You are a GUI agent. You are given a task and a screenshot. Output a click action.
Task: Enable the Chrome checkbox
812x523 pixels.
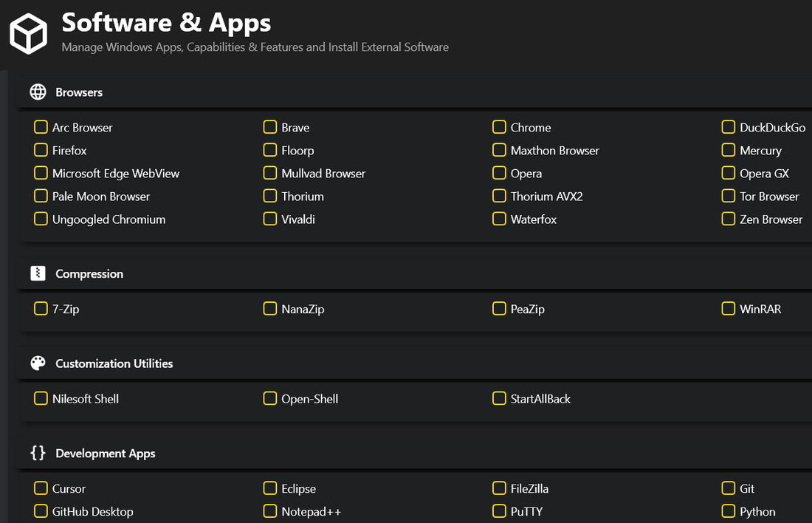499,127
